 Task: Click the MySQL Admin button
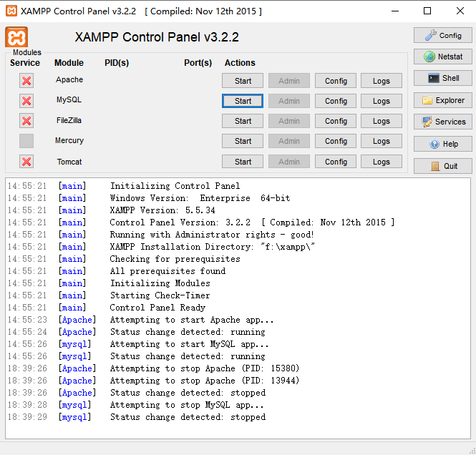(x=289, y=101)
